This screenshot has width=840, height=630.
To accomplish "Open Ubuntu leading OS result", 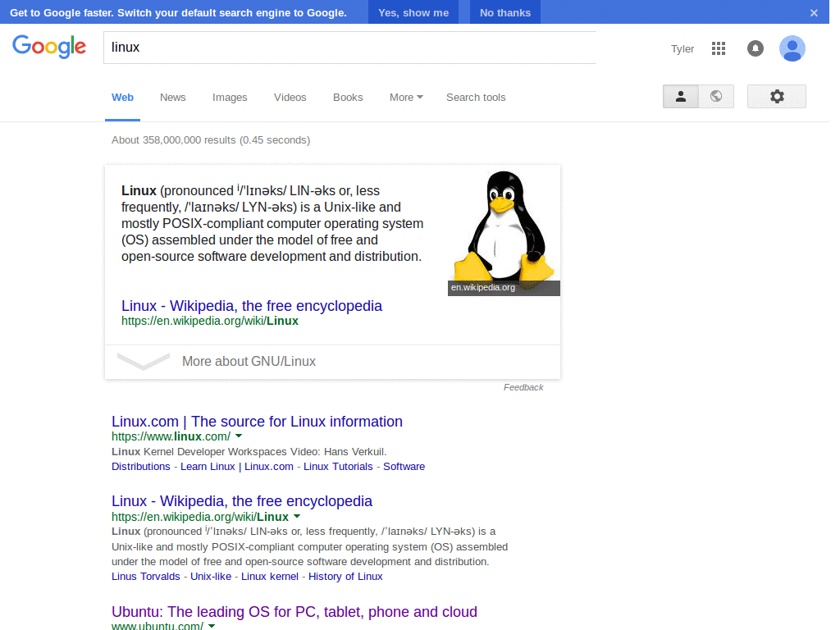I will (294, 612).
